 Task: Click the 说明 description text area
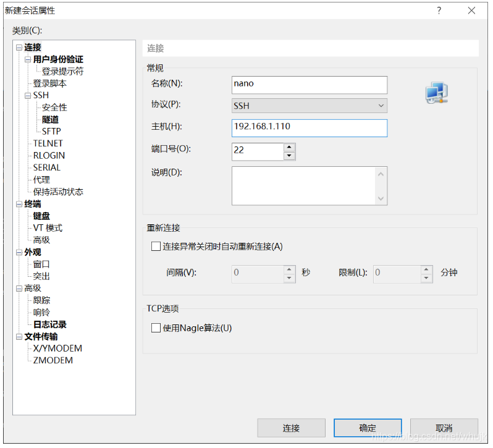304,186
